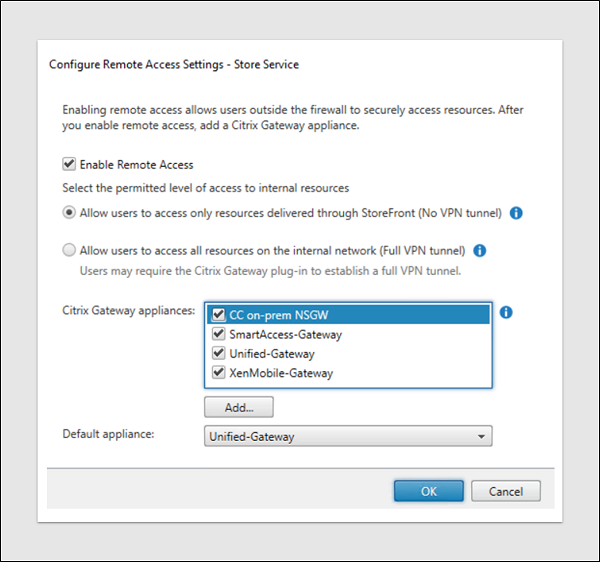Confirm settings with the OK button
Viewport: 600px width, 562px height.
coord(428,491)
